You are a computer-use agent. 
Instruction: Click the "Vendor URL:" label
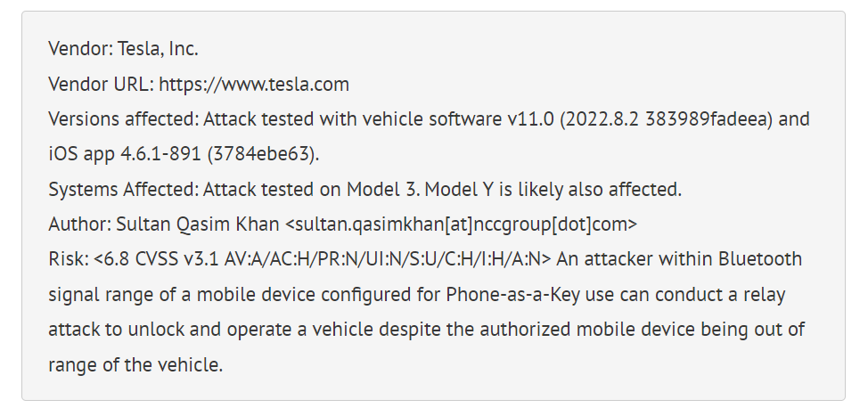click(x=101, y=85)
